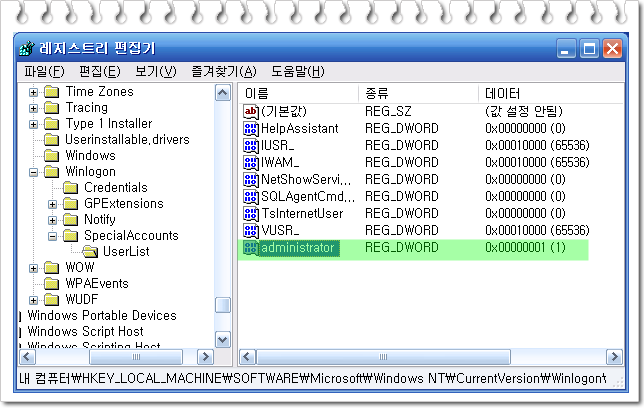Open the 편집(E) menu
This screenshot has width=644, height=408.
tap(100, 71)
